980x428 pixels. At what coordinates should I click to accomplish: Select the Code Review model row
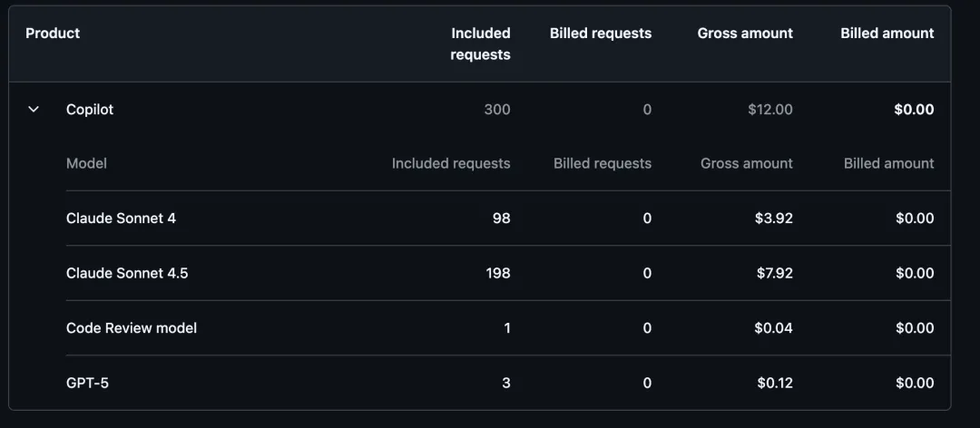[132, 328]
